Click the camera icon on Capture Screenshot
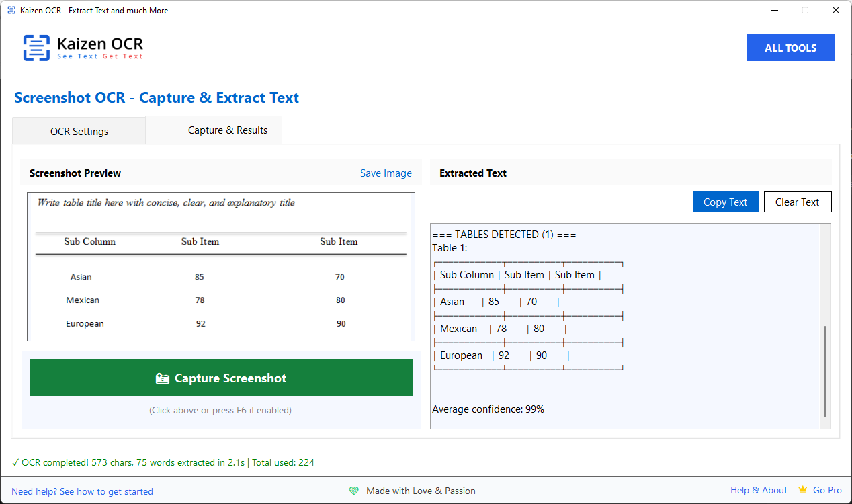The image size is (852, 504). 163,378
